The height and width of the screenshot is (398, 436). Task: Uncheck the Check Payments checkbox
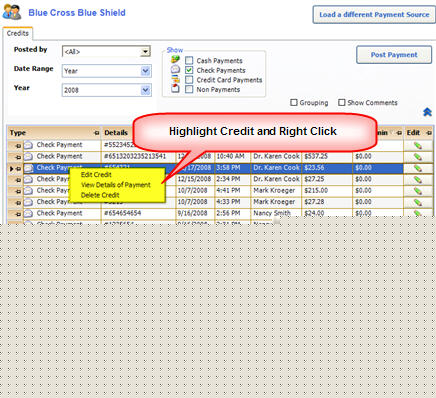coord(189,70)
